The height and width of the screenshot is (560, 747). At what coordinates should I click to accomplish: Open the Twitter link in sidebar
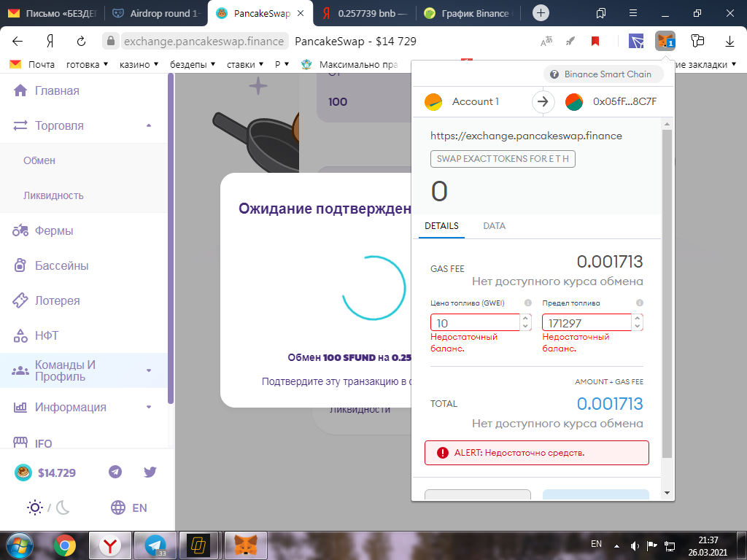point(150,472)
